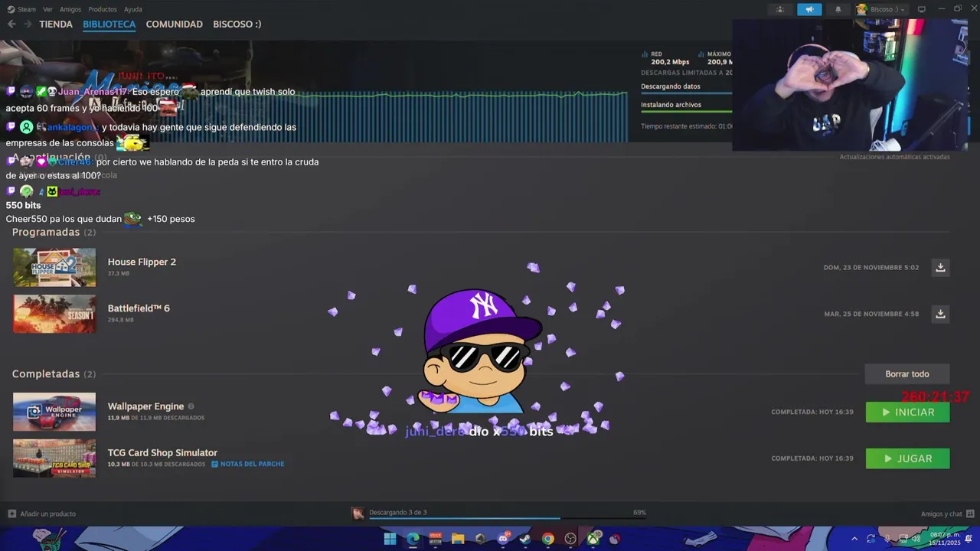
Task: Click the Actualizaciones automáticas activadas text
Action: click(x=894, y=157)
